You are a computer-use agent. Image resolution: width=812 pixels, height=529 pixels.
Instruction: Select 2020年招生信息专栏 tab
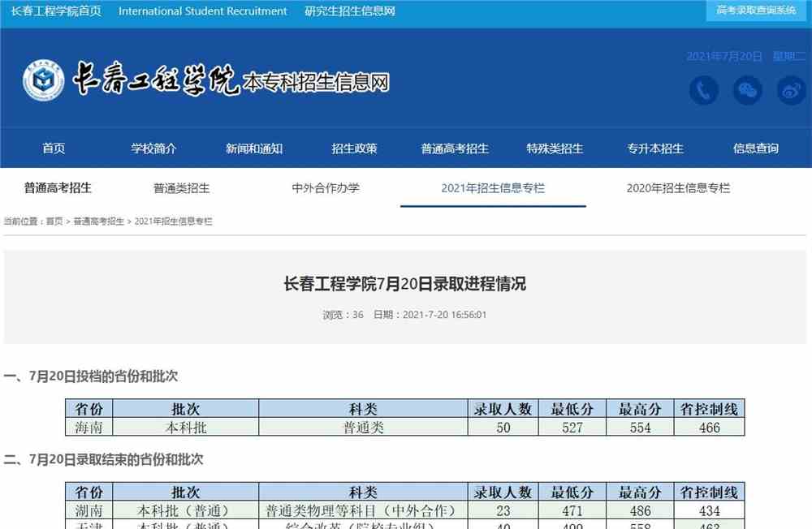pos(678,188)
